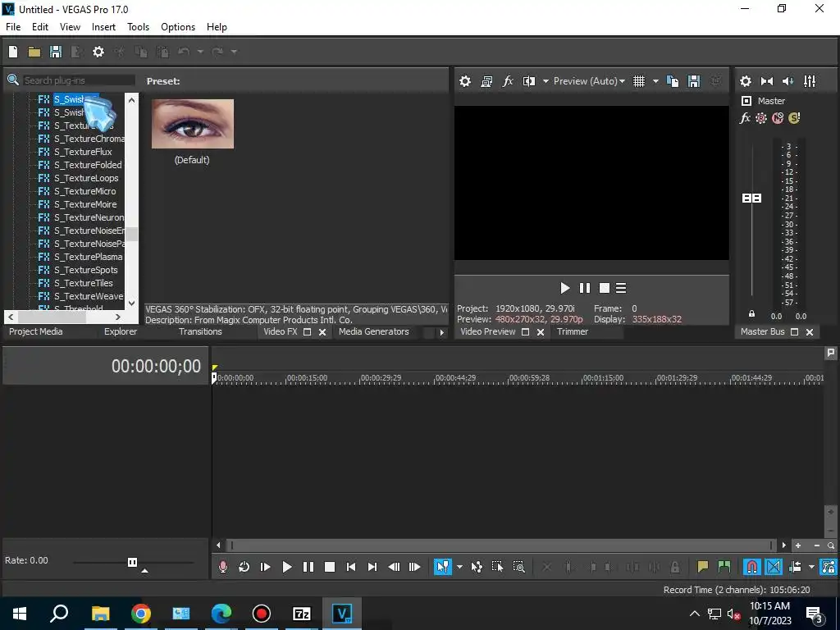Screen dimensions: 840x630
Task: Toggle the Master mute icon
Action: coord(778,118)
